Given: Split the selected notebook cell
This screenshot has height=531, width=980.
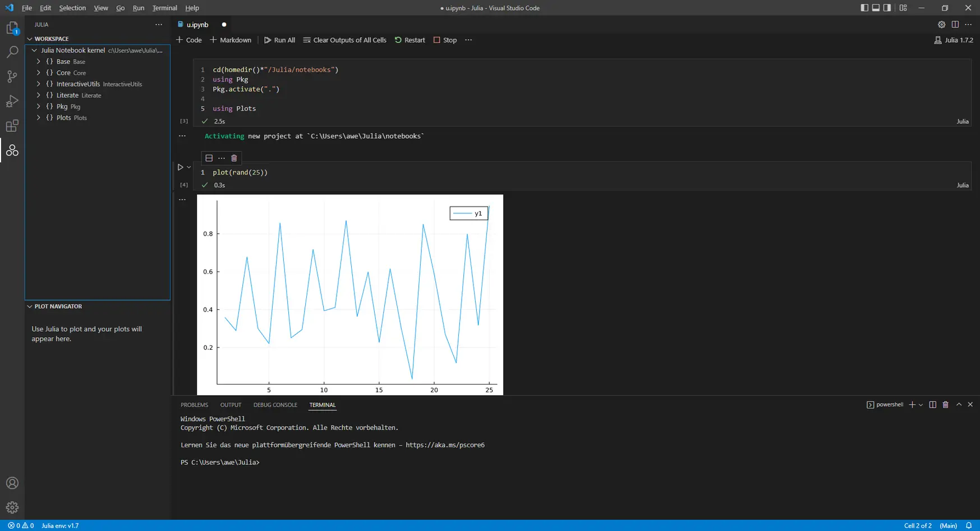Looking at the screenshot, I should (209, 158).
